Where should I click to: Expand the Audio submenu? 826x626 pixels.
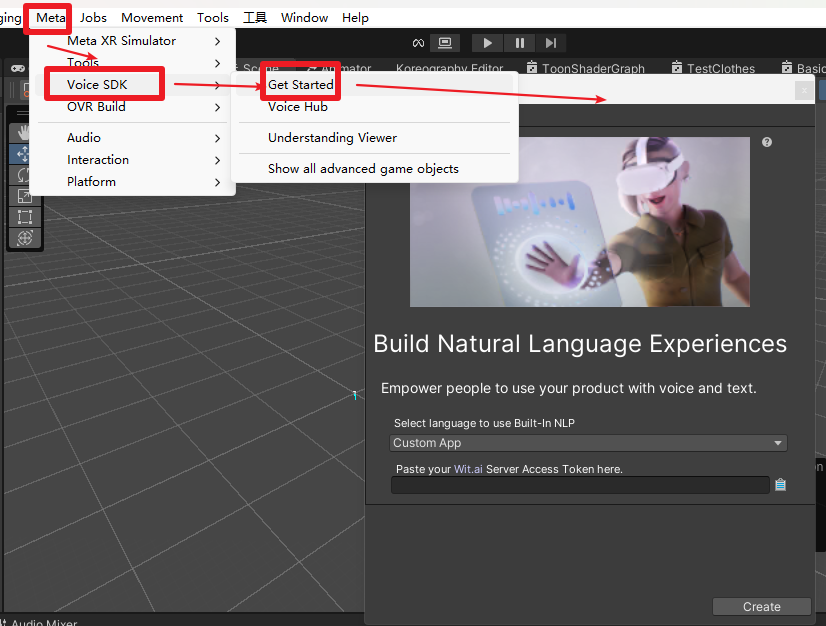(x=132, y=138)
